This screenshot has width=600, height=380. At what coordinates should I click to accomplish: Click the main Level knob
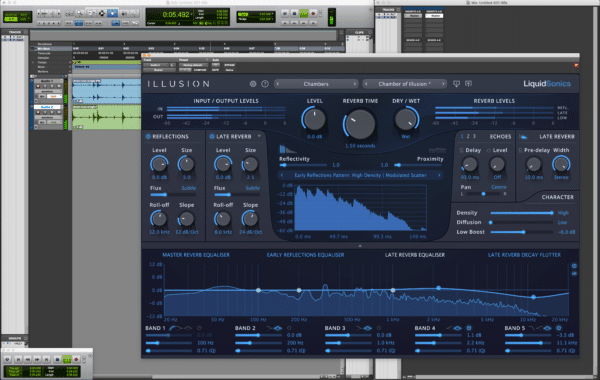pyautogui.click(x=314, y=119)
